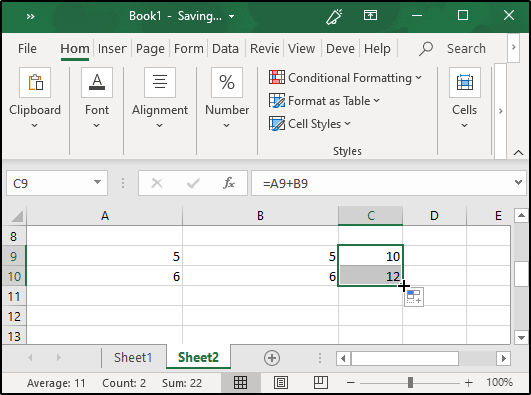
Task: Switch to Page Break Preview icon
Action: (320, 383)
